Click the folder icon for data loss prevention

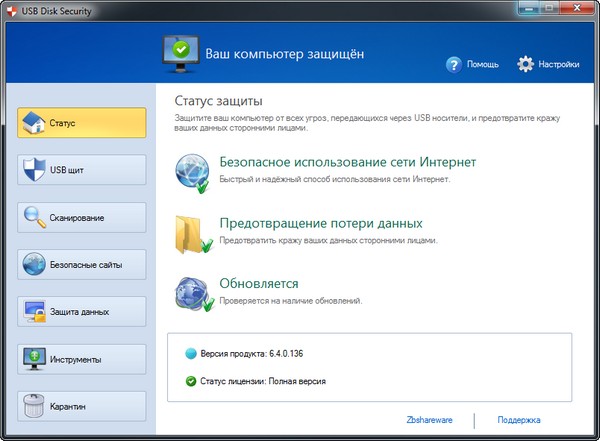click(193, 232)
